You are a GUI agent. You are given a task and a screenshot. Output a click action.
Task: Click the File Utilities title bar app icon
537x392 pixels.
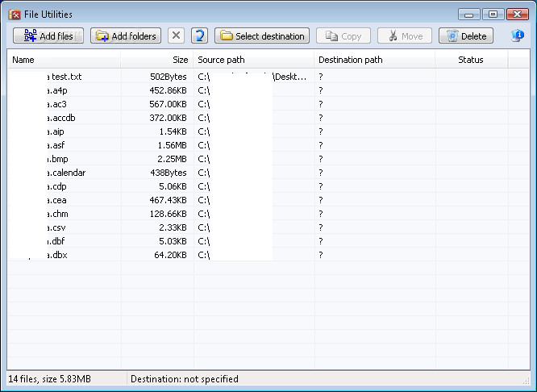click(14, 14)
